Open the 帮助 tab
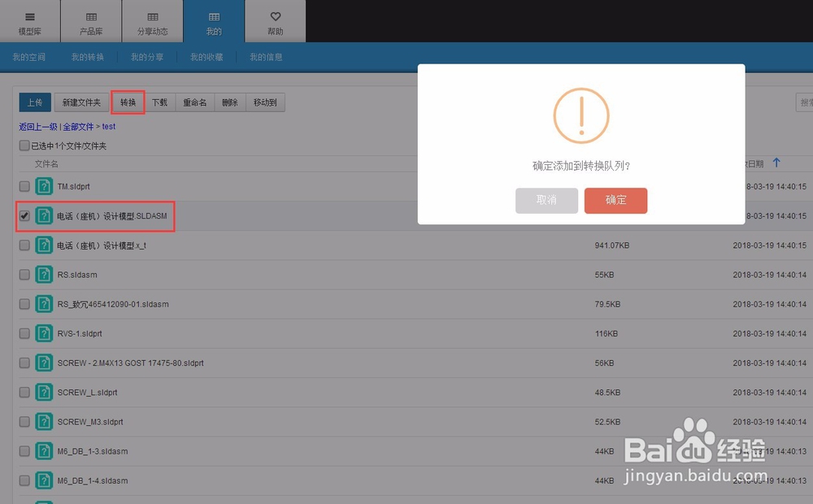The width and height of the screenshot is (813, 504). pos(276,21)
